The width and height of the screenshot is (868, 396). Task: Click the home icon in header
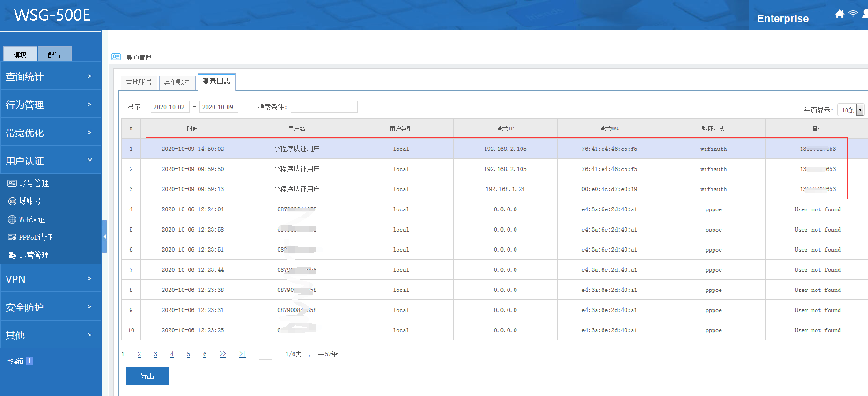pos(839,14)
